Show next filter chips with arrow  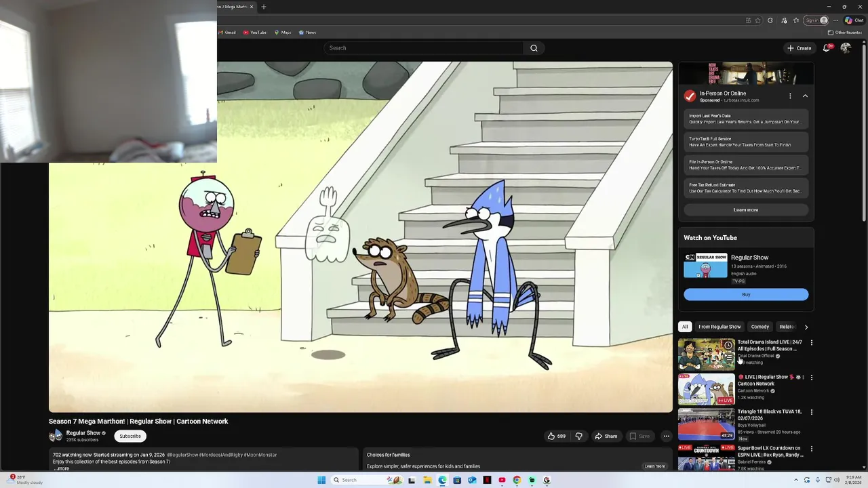click(x=806, y=327)
